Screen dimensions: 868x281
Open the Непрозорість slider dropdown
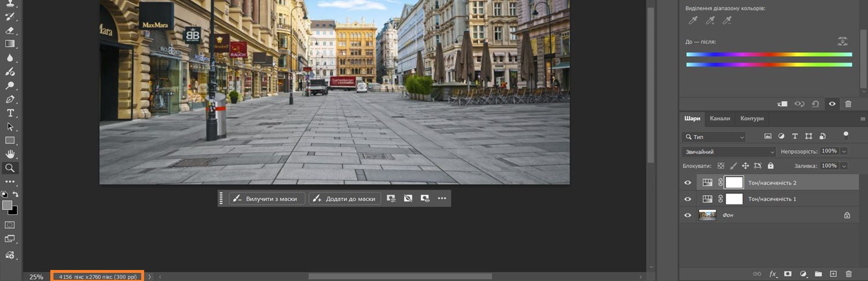click(844, 151)
